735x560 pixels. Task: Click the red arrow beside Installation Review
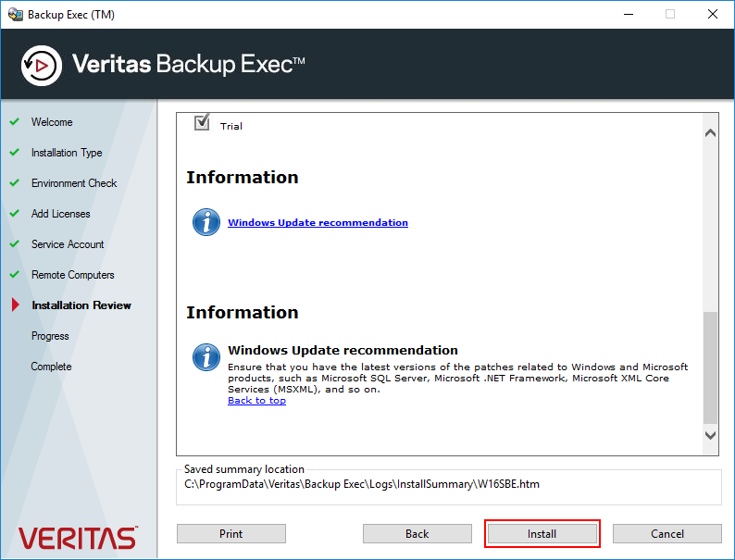(x=16, y=305)
